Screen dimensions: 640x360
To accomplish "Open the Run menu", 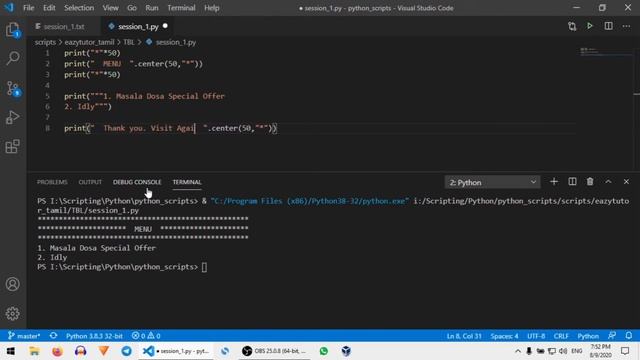I will [x=151, y=8].
